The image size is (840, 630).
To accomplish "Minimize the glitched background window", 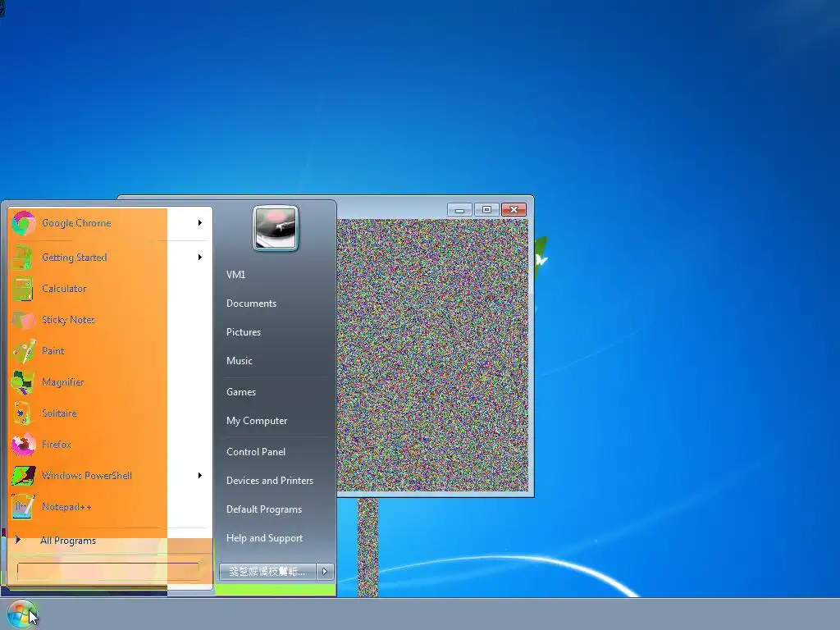I will [459, 210].
